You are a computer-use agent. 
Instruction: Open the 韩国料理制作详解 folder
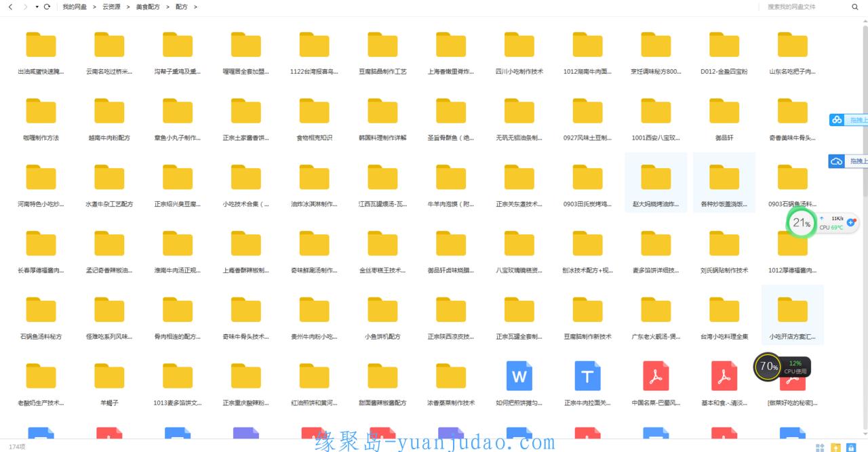tap(382, 119)
